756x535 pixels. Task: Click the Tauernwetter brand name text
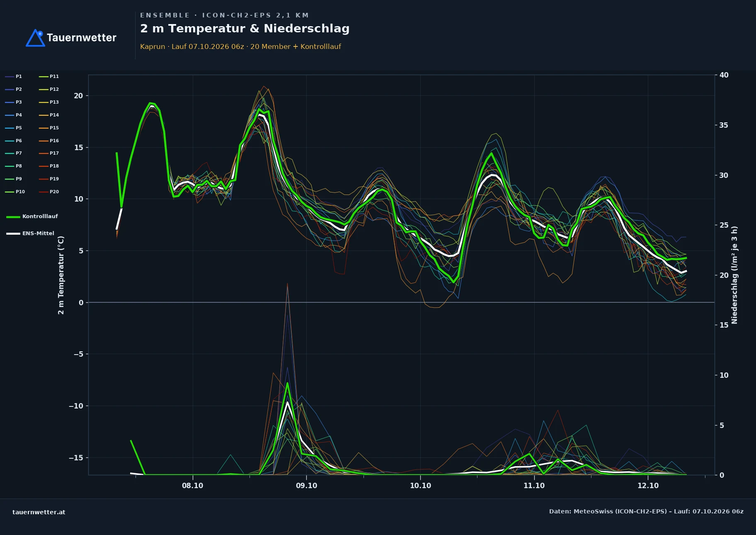coord(82,38)
